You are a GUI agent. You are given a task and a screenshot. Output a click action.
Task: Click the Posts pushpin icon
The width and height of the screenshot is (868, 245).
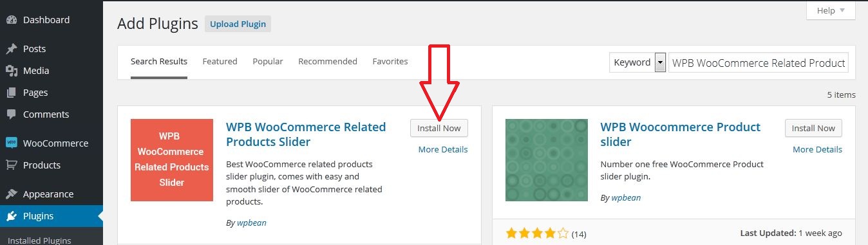click(x=11, y=49)
